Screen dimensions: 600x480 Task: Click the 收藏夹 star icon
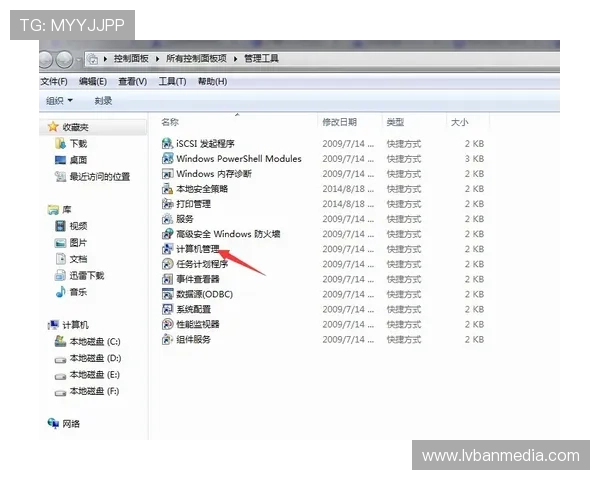coord(53,127)
